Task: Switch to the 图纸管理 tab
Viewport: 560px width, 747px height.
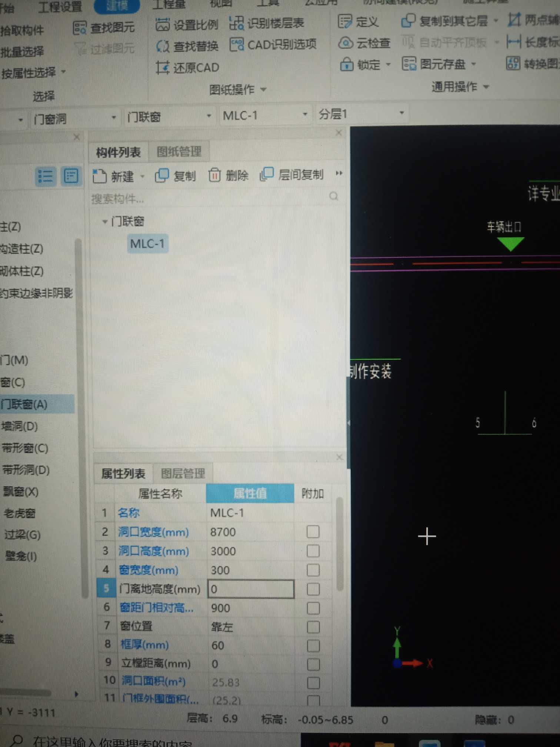Action: click(179, 151)
